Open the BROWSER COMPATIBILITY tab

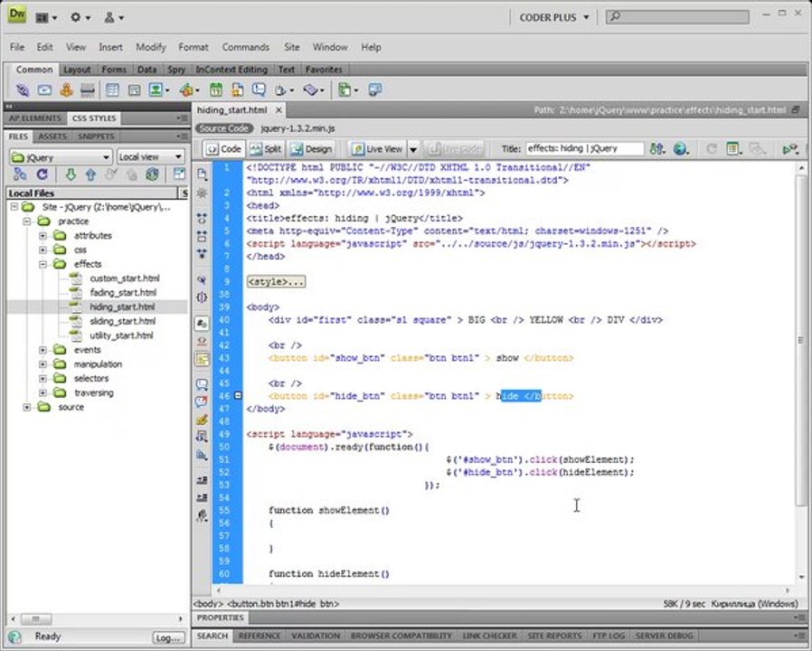coord(401,636)
